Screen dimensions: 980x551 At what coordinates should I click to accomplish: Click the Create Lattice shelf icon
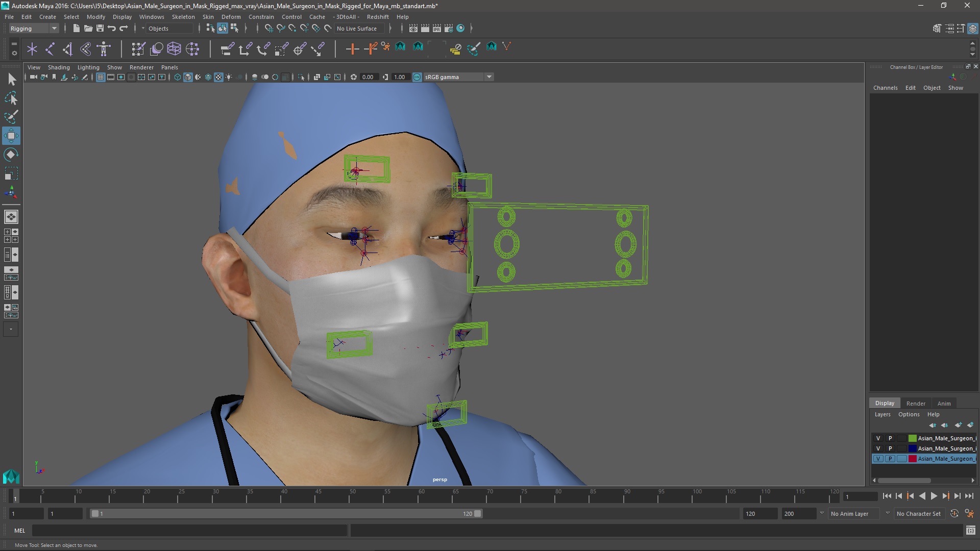(x=174, y=49)
